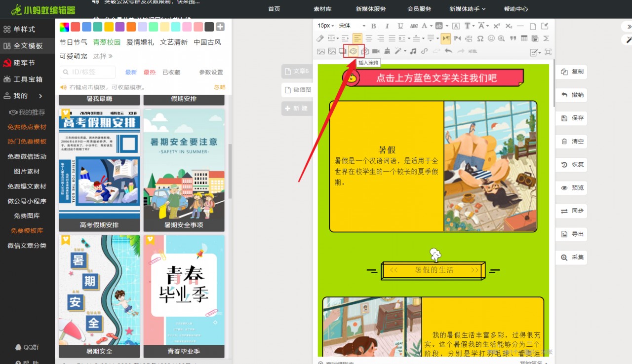
Task: Click the insert image icon
Action: [321, 51]
